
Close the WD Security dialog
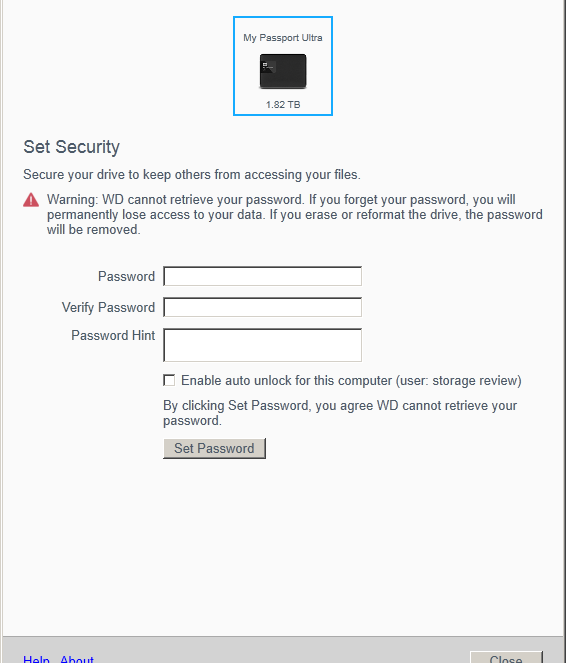pyautogui.click(x=506, y=658)
